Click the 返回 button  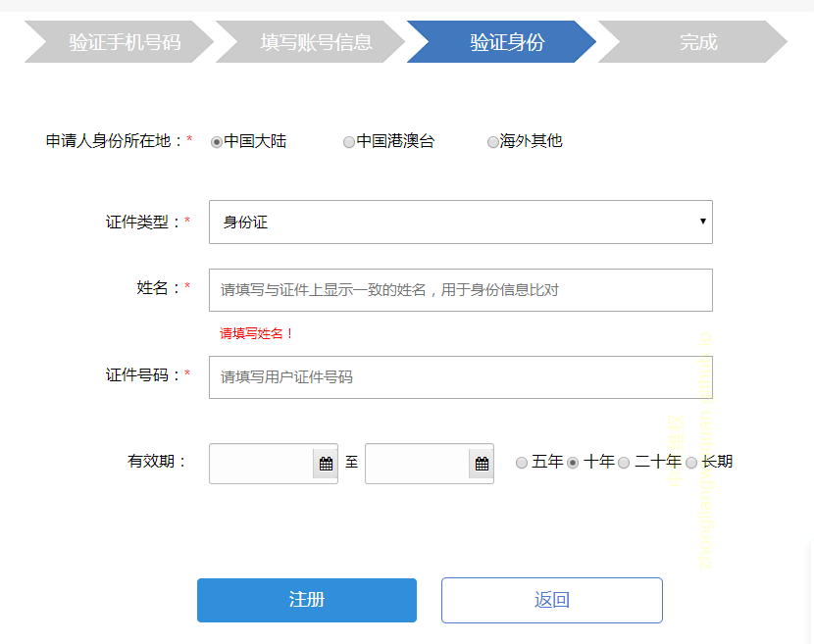552,600
